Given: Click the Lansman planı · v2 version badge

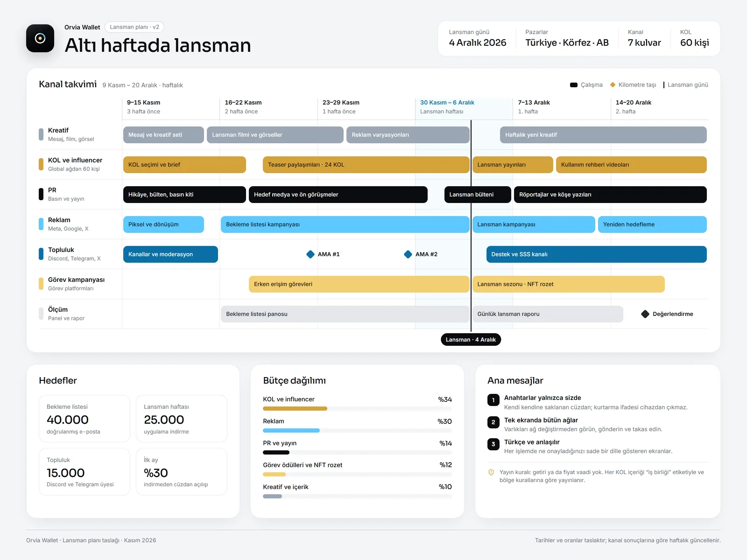Looking at the screenshot, I should click(x=134, y=27).
